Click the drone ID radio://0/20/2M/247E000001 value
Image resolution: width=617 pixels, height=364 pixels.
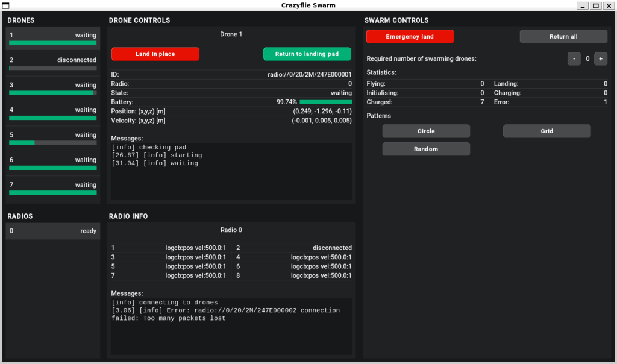pos(310,74)
